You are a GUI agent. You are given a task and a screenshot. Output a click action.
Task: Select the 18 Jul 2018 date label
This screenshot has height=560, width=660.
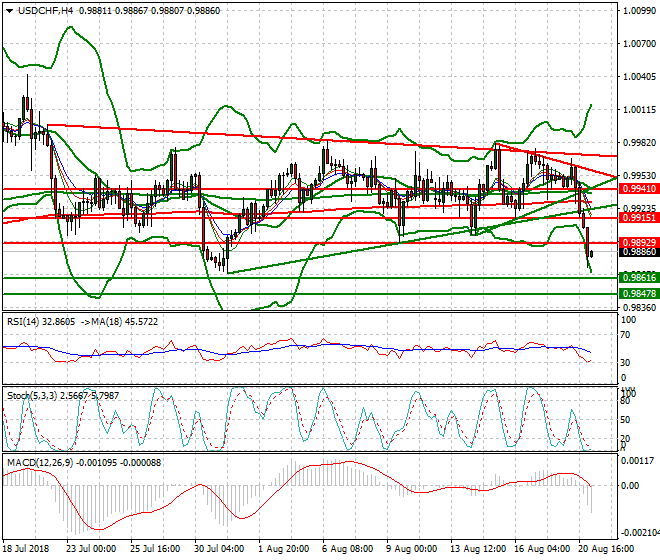click(26, 549)
